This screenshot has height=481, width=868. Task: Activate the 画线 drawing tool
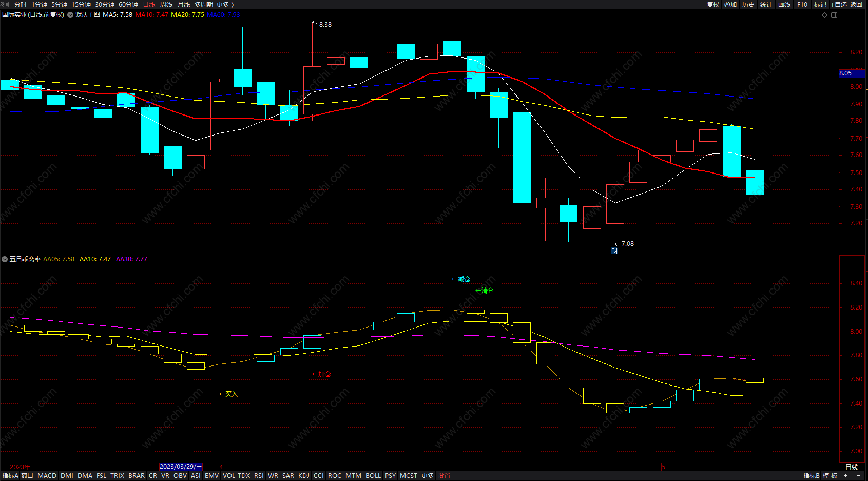784,4
